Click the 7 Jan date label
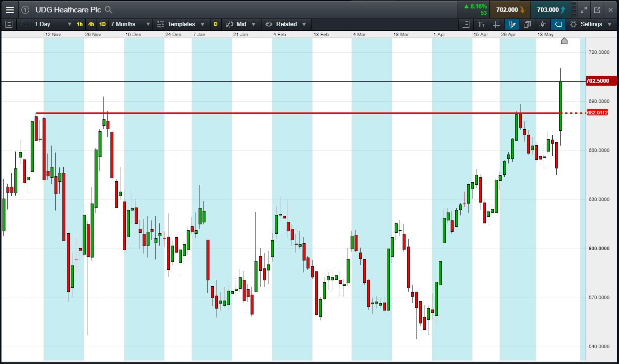619x364 pixels. (199, 35)
